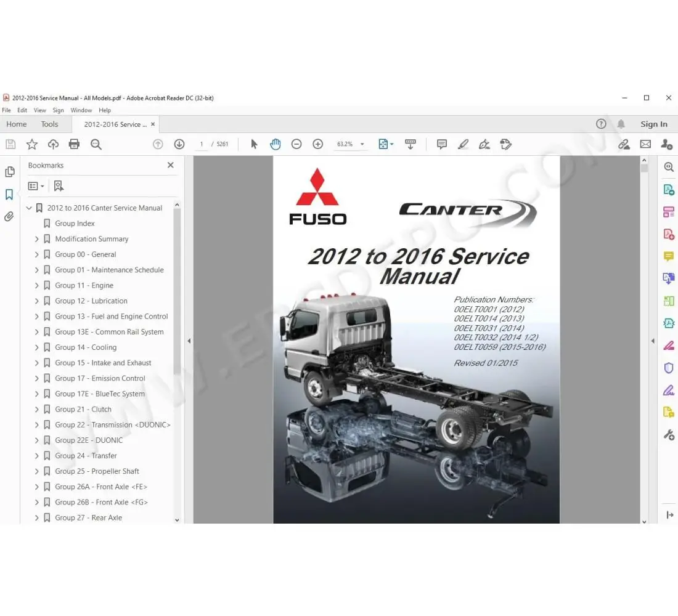The height and width of the screenshot is (616, 678).
Task: Open More Tools wrench icon
Action: point(669,434)
